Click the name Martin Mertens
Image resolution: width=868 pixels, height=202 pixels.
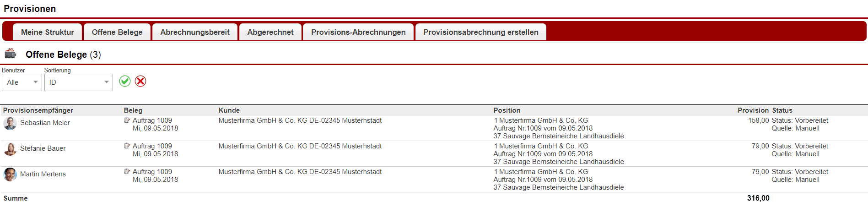coord(43,174)
